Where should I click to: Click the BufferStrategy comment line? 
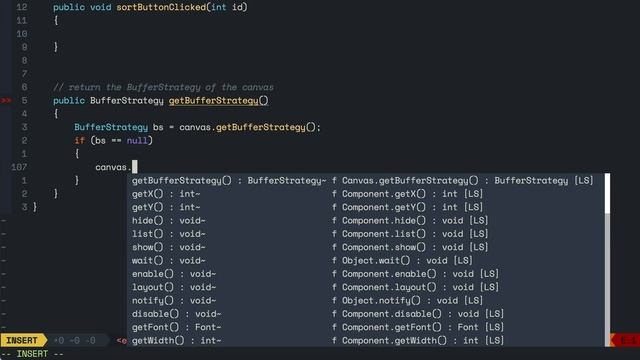click(163, 87)
